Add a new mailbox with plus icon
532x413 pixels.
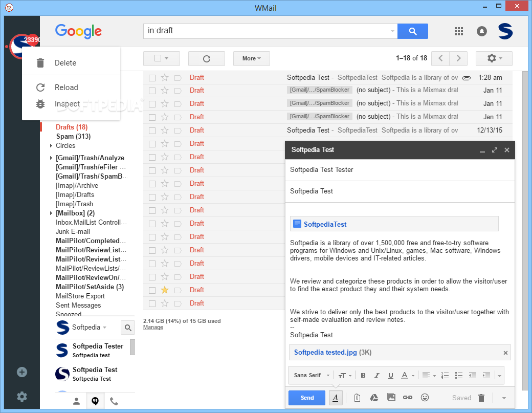(x=22, y=372)
